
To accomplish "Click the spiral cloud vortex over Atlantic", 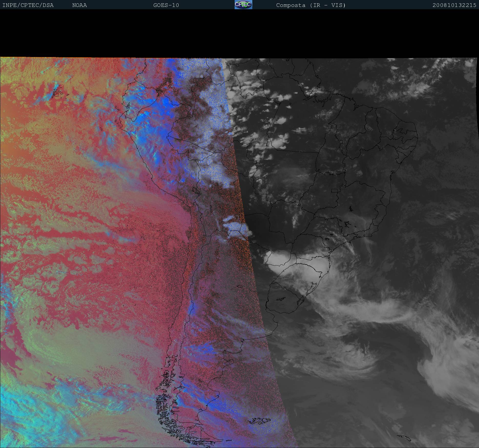I will [x=359, y=358].
